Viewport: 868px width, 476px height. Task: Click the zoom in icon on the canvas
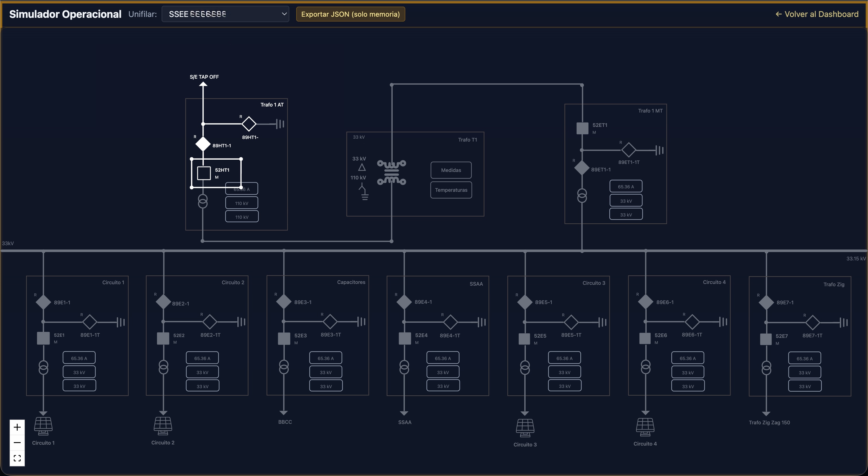[17, 427]
